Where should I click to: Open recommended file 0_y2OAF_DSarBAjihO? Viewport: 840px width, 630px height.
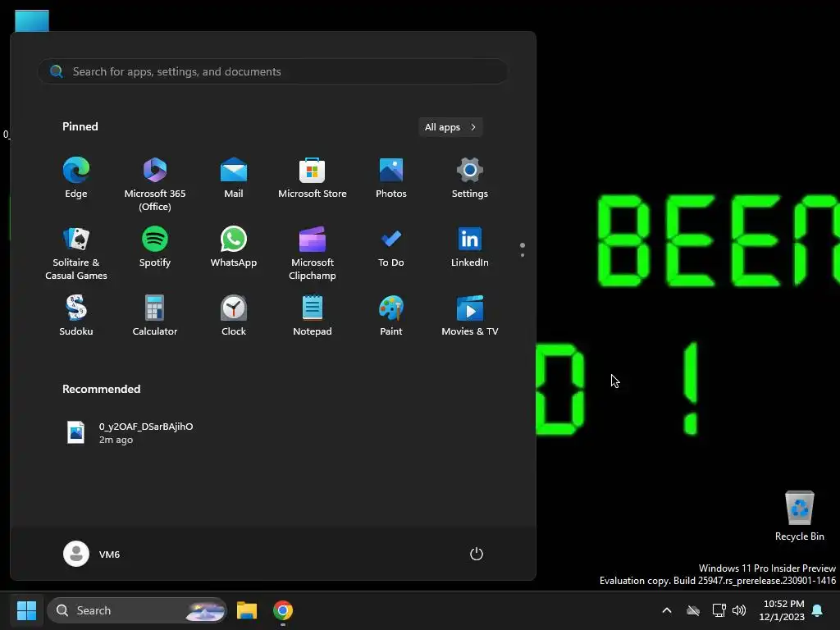(129, 433)
